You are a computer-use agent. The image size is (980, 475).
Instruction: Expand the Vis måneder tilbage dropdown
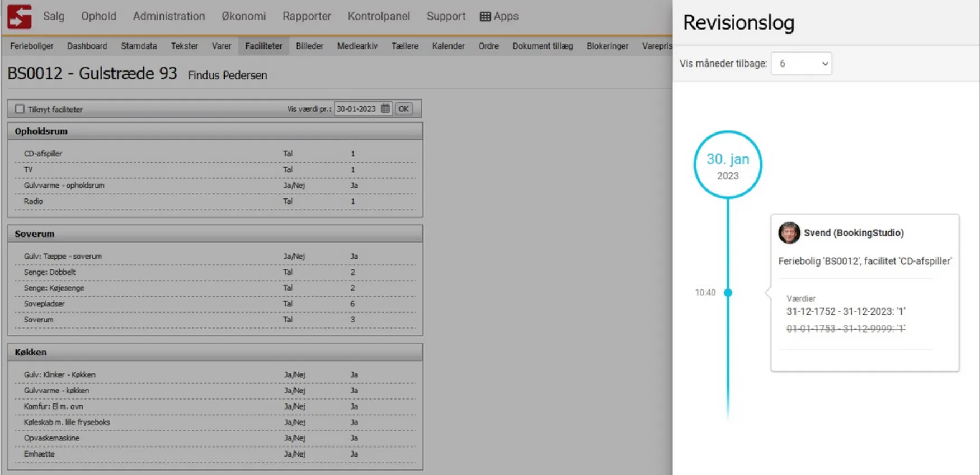(801, 64)
